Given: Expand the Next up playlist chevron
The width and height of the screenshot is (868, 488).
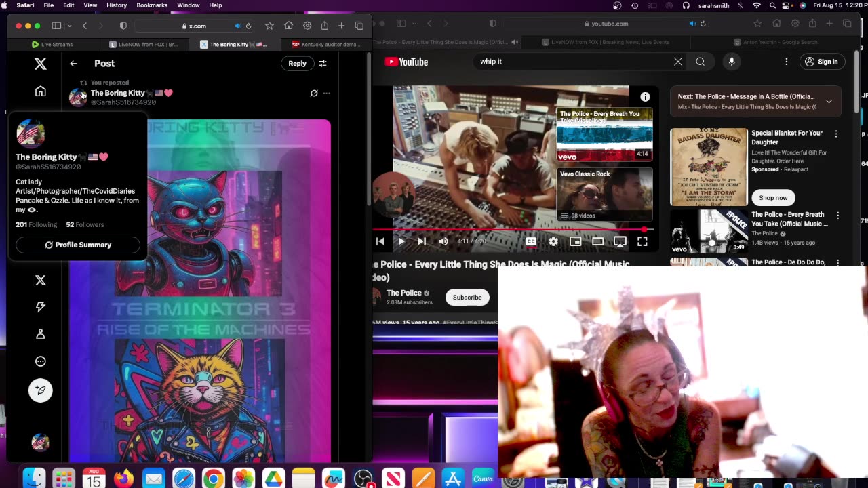Looking at the screenshot, I should [829, 102].
